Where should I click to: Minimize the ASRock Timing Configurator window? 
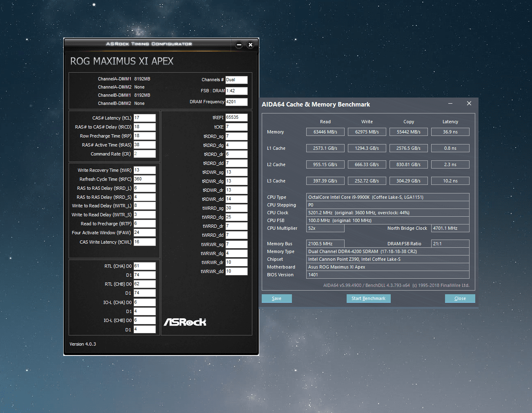coord(239,45)
